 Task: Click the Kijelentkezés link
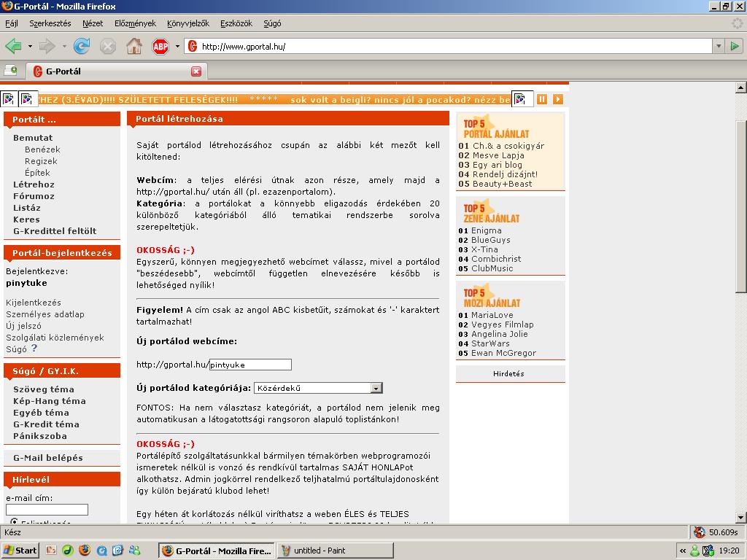34,303
